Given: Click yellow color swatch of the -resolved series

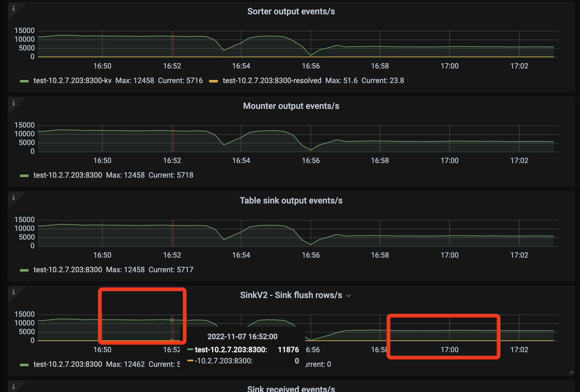Looking at the screenshot, I should 213,81.
